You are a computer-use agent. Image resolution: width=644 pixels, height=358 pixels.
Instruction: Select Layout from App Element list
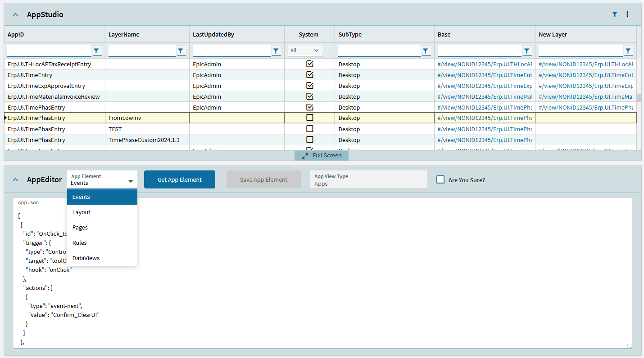[x=82, y=212]
